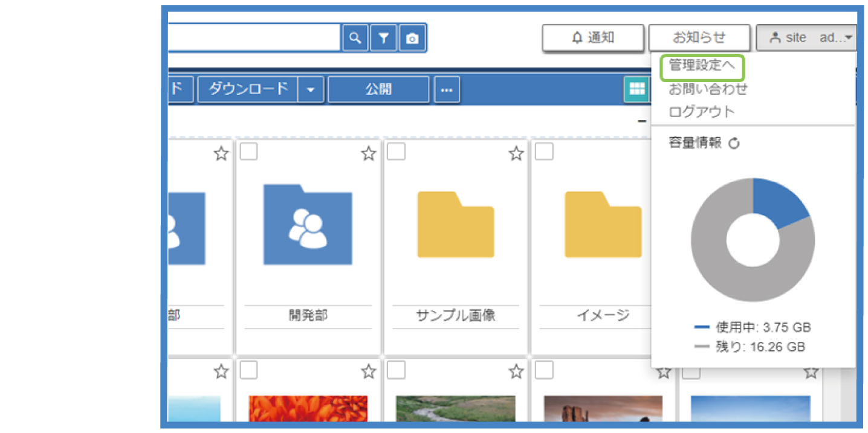
Task: Choose 管理設定へ from the menu
Action: (x=701, y=66)
